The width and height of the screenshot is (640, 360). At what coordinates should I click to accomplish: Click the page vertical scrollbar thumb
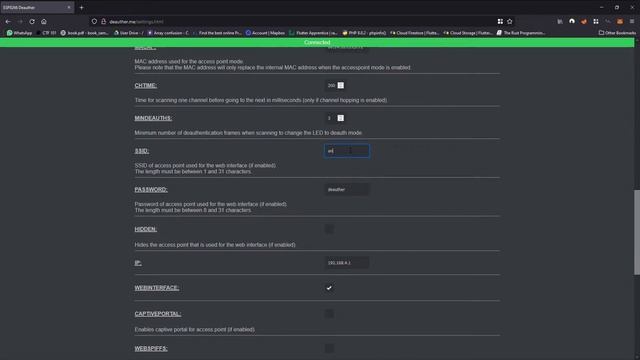(637, 232)
